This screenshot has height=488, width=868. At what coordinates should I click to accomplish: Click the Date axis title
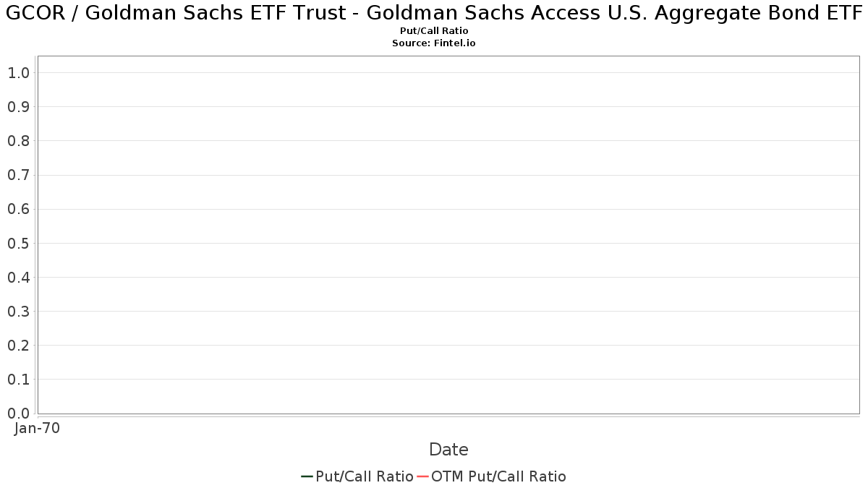pos(448,450)
